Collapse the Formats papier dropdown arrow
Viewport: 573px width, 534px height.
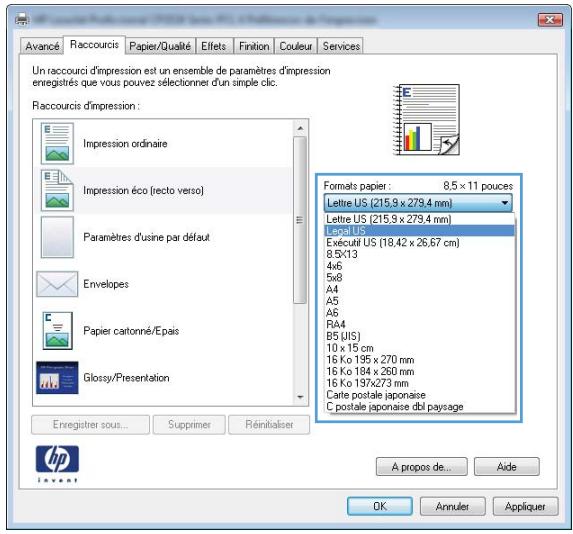click(x=505, y=202)
